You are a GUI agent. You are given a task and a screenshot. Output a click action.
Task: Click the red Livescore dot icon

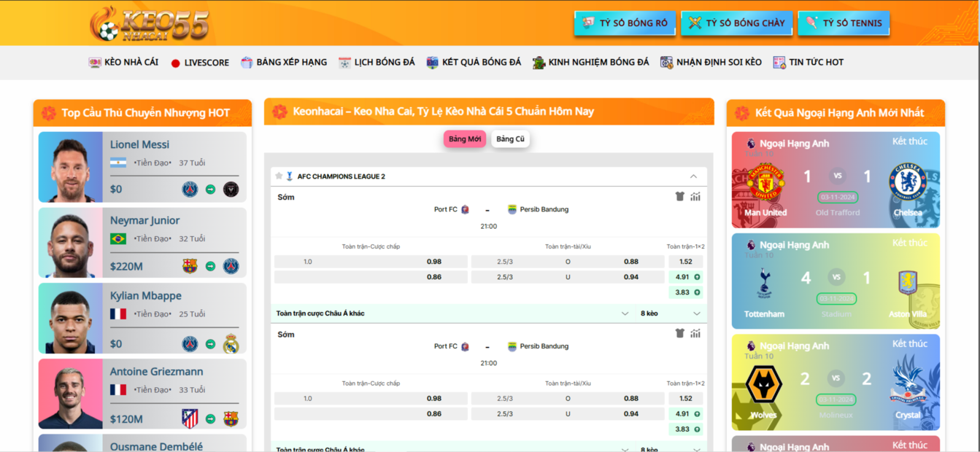tap(175, 63)
